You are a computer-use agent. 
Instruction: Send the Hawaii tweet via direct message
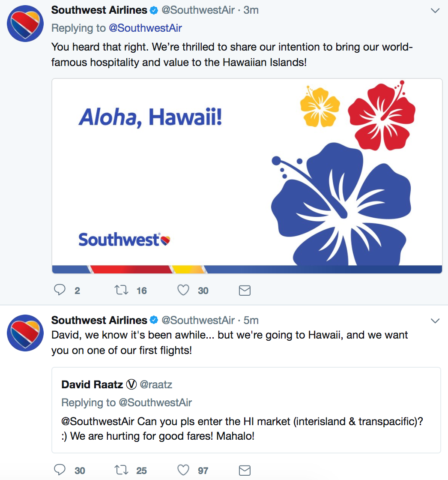tap(245, 291)
